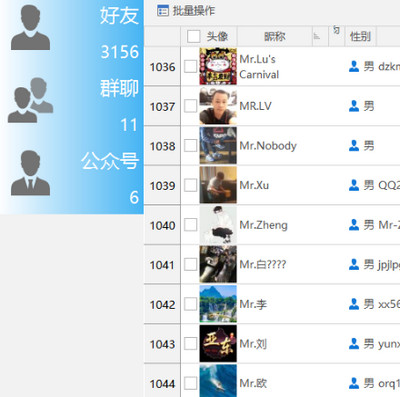The image size is (400, 397).
Task: Check the box for row 1043
Action: [x=190, y=343]
